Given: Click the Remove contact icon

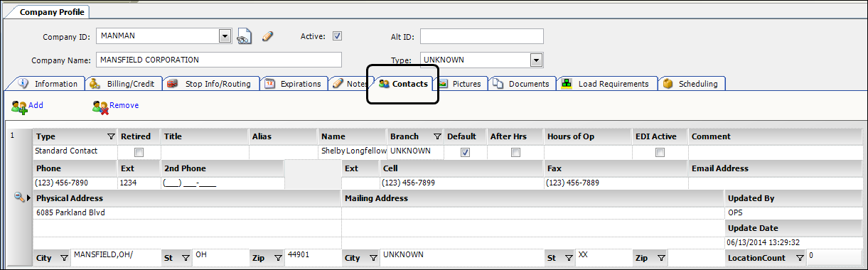Looking at the screenshot, I should [x=100, y=106].
